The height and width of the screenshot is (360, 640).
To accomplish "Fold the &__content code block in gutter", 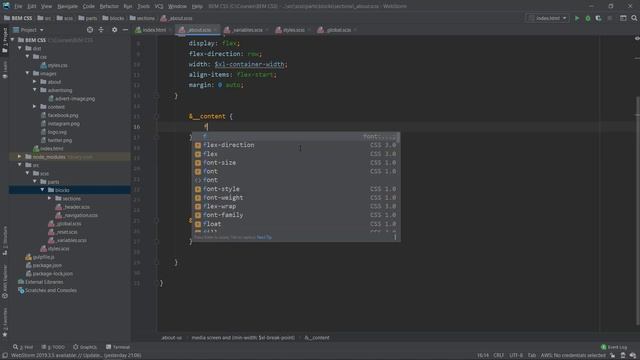I will (x=156, y=117).
